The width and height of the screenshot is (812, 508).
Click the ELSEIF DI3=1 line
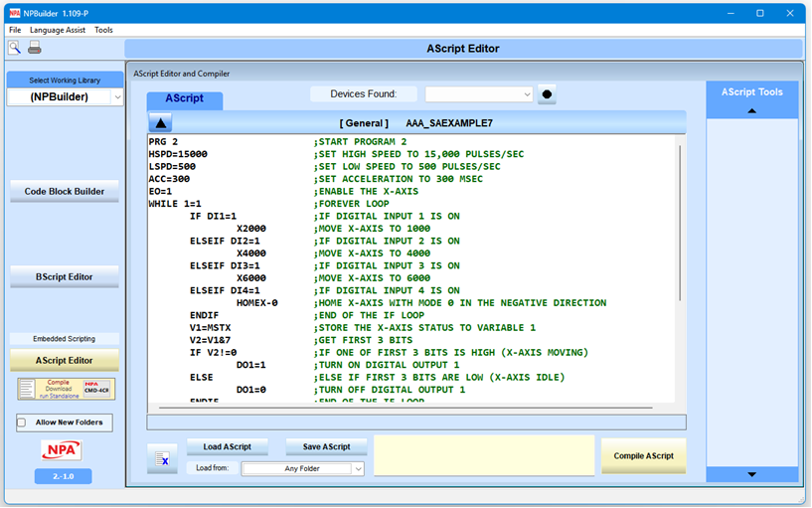coord(225,266)
